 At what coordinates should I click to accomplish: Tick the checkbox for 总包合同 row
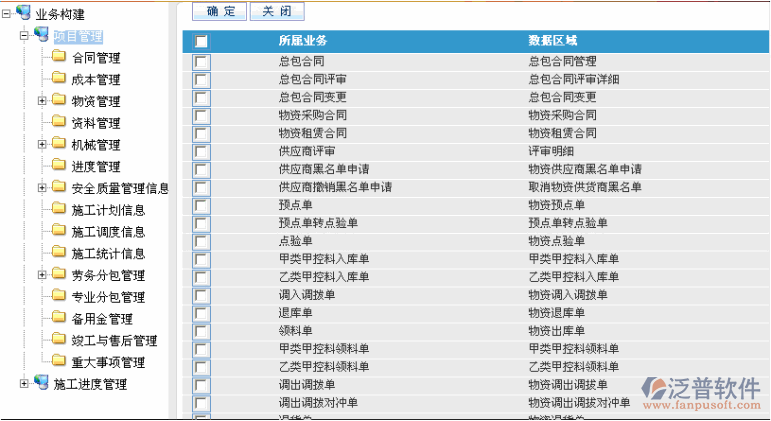tap(201, 62)
